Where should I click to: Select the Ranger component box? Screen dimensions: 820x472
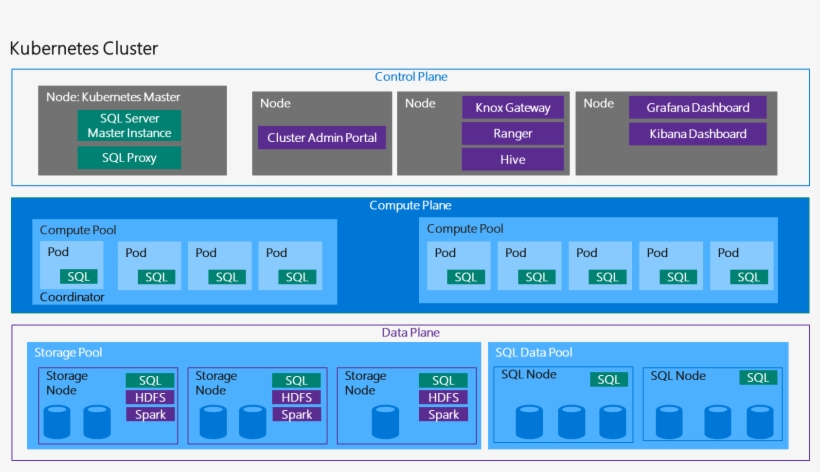pos(512,134)
